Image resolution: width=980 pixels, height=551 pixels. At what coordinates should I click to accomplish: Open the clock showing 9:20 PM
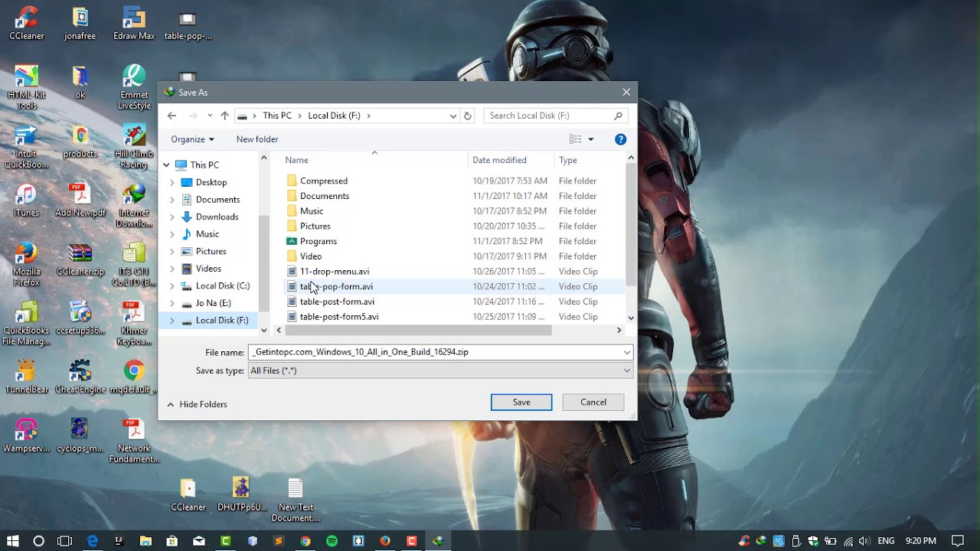[920, 541]
